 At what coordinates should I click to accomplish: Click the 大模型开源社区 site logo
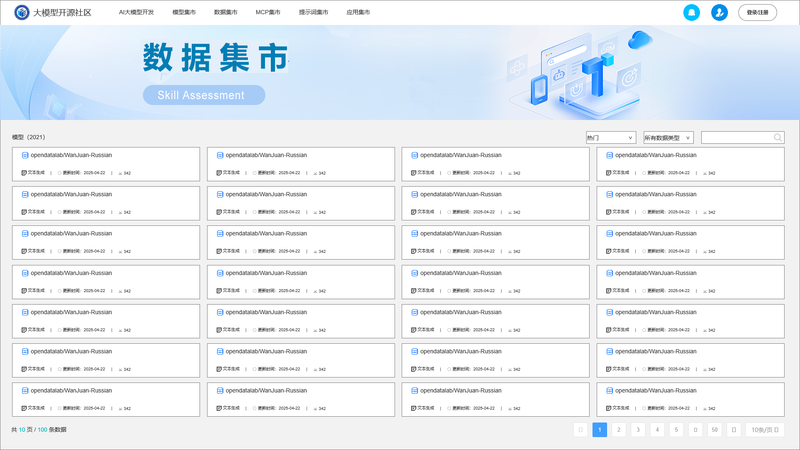coord(53,12)
